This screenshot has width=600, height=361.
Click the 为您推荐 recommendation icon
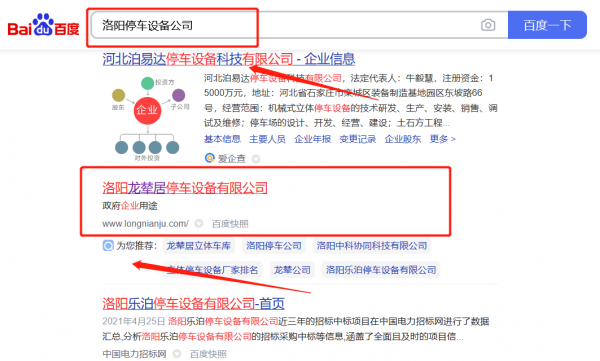(x=108, y=245)
